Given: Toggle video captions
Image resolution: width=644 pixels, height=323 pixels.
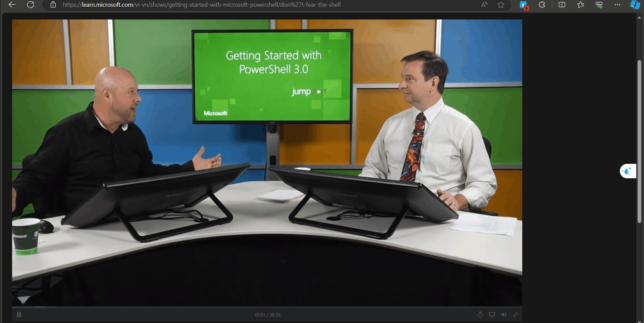Looking at the screenshot, I should [x=492, y=315].
